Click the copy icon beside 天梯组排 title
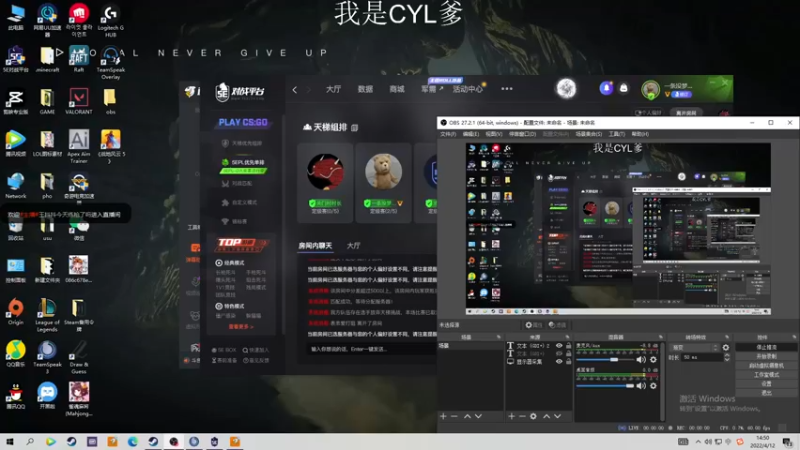Screen dimensions: 800x450 tap(355, 128)
